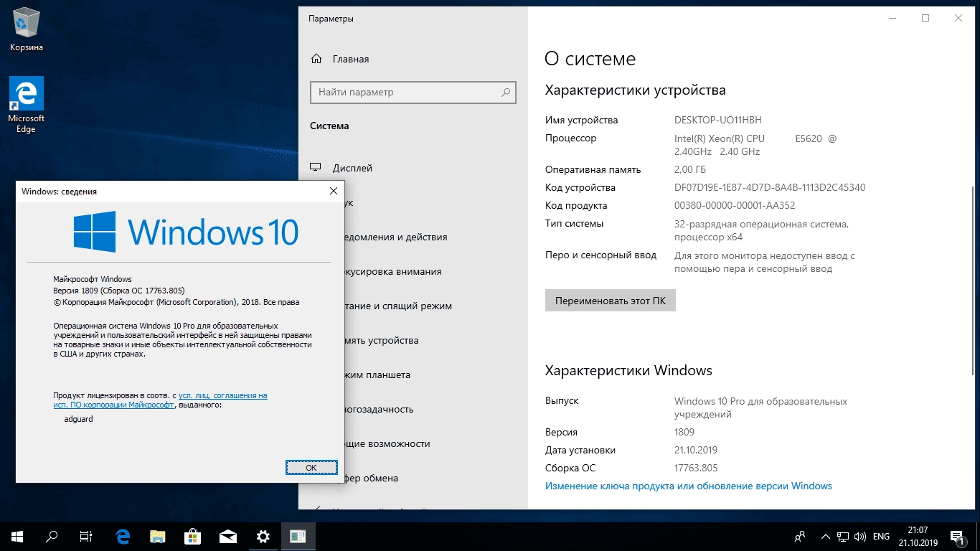The image size is (980, 551).
Task: Click Версия 1809 text in winver dialog
Action: point(119,291)
